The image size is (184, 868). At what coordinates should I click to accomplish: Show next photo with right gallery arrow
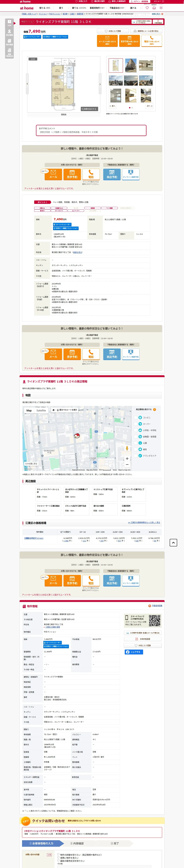[x=100, y=84]
